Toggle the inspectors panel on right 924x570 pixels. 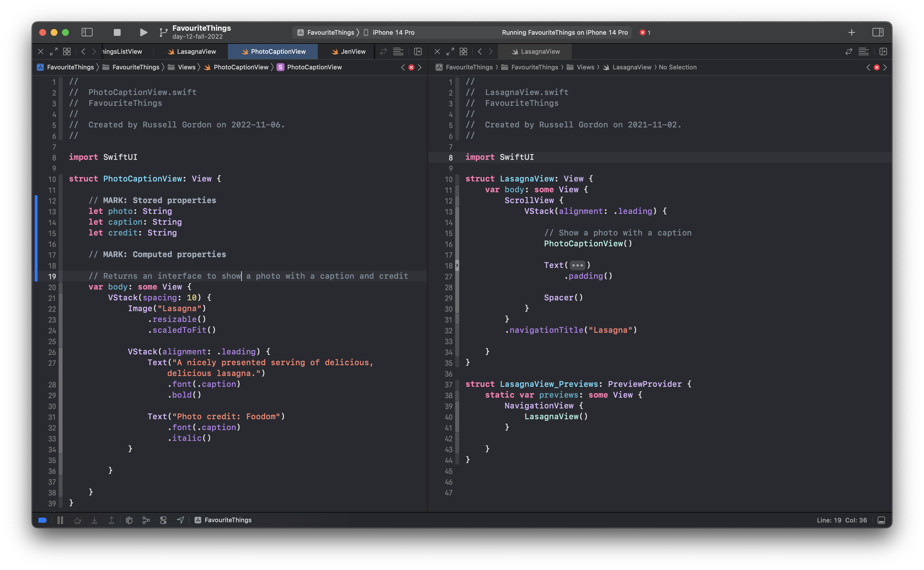pos(878,32)
